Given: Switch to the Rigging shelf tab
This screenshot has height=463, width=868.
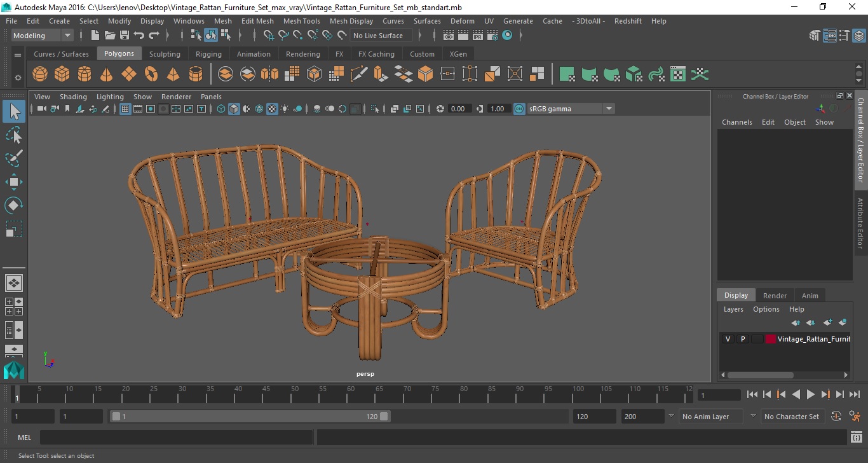Looking at the screenshot, I should coord(208,54).
